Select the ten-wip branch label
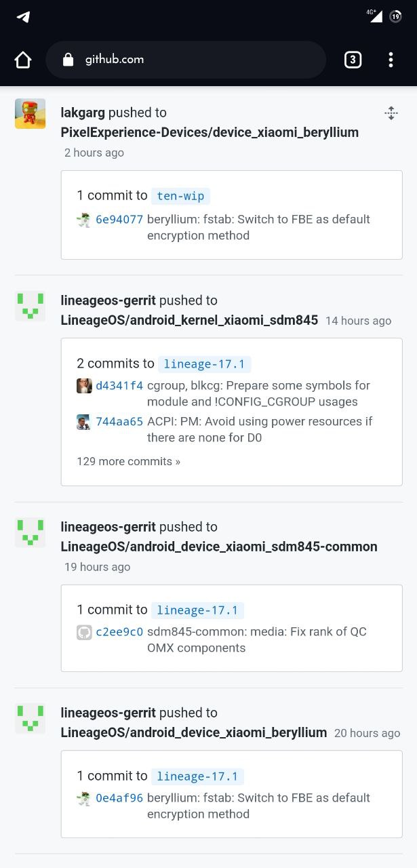The height and width of the screenshot is (868, 417). coord(180,196)
